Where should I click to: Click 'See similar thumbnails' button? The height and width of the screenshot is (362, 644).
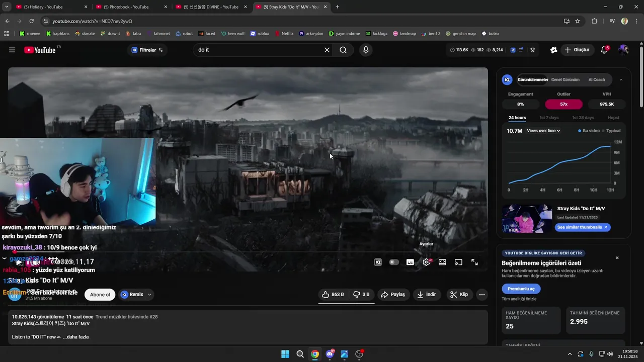(x=583, y=227)
